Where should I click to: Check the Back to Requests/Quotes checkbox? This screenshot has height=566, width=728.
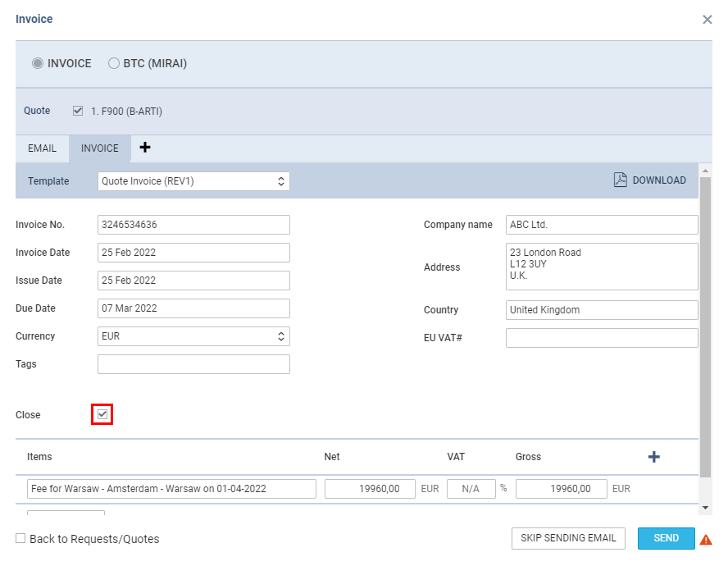[x=20, y=538]
